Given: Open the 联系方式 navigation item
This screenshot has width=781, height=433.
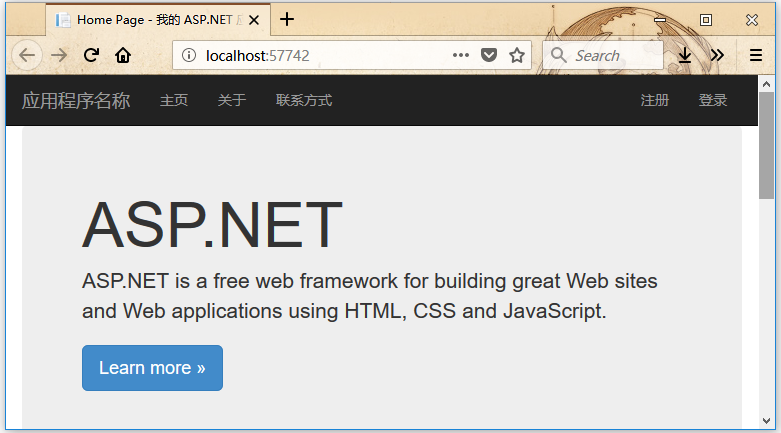Looking at the screenshot, I should click(x=304, y=100).
